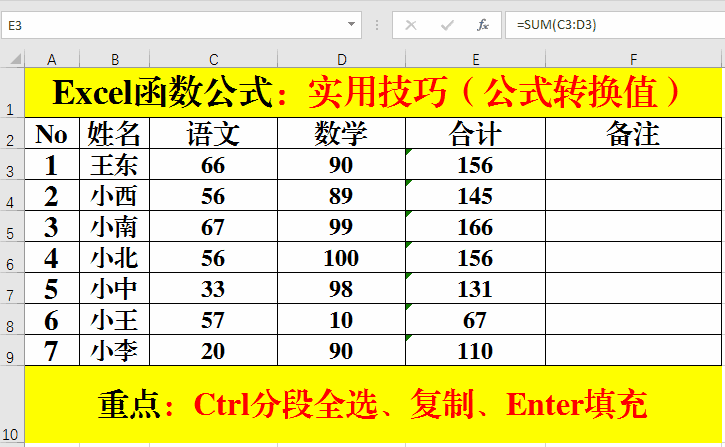
Task: Select the name cell 王东
Action: click(x=115, y=164)
